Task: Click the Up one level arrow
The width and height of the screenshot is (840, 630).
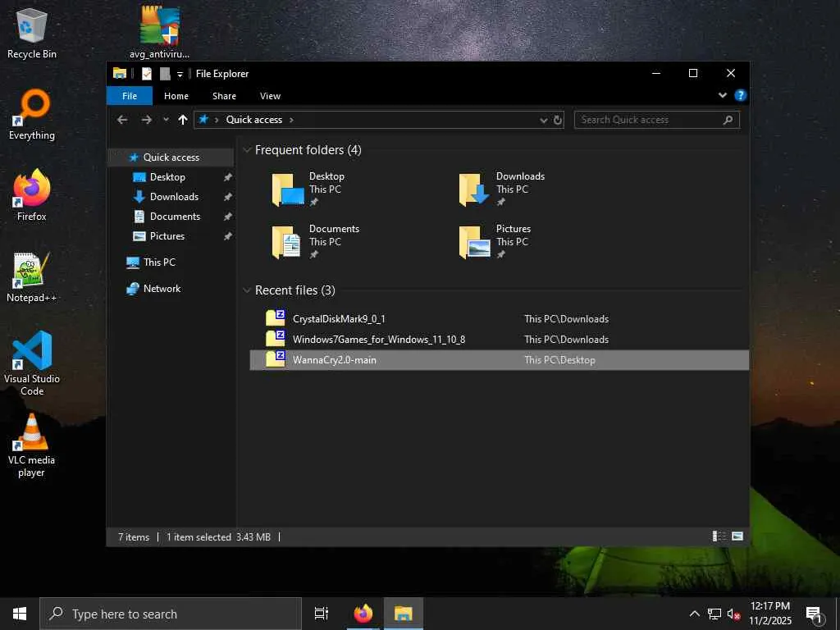Action: point(182,120)
